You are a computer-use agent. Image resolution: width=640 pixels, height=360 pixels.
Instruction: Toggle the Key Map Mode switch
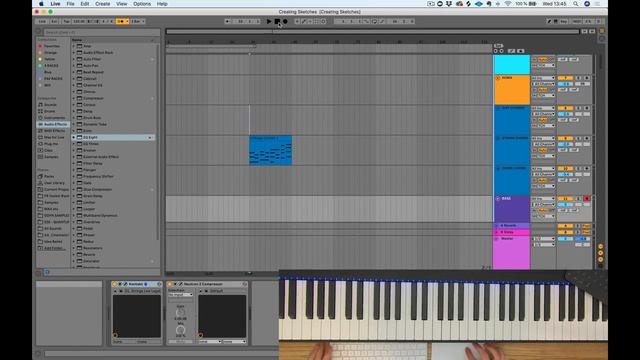pyautogui.click(x=564, y=21)
